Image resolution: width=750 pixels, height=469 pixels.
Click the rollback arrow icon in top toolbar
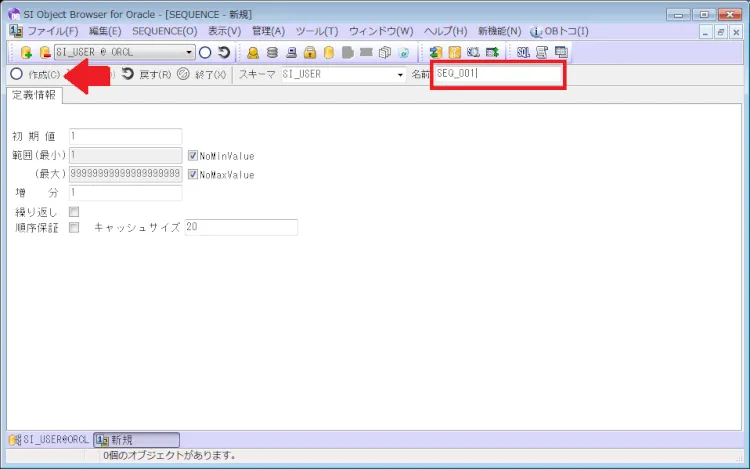(x=224, y=52)
